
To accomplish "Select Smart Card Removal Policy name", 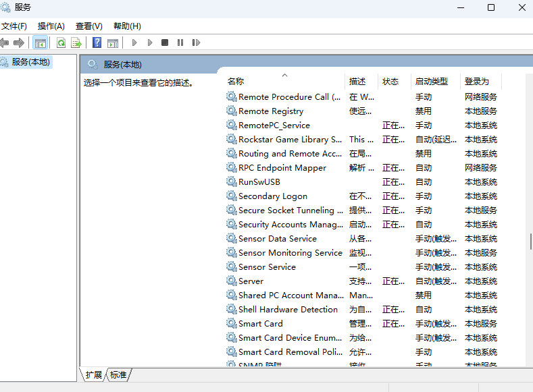I will 290,352.
